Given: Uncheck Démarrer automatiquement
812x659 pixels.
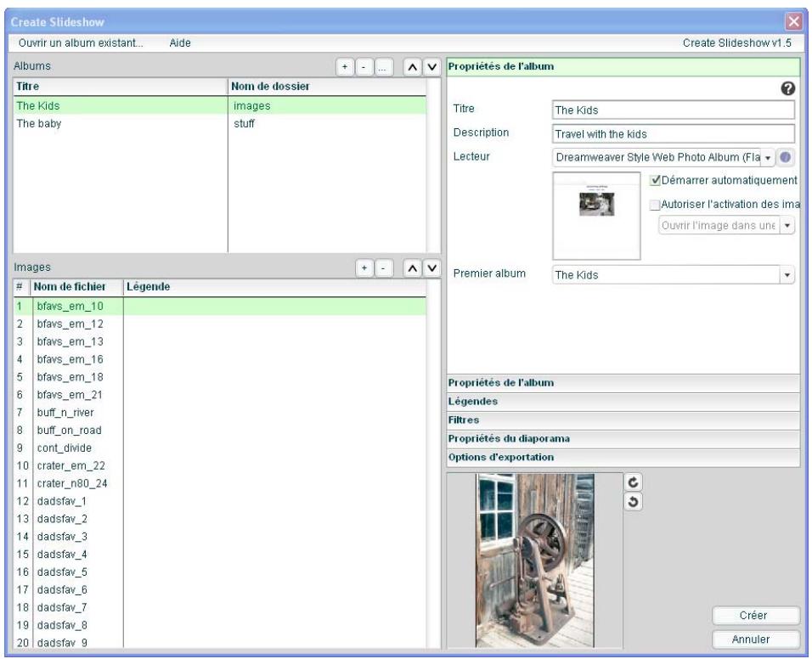Looking at the screenshot, I should click(x=655, y=180).
